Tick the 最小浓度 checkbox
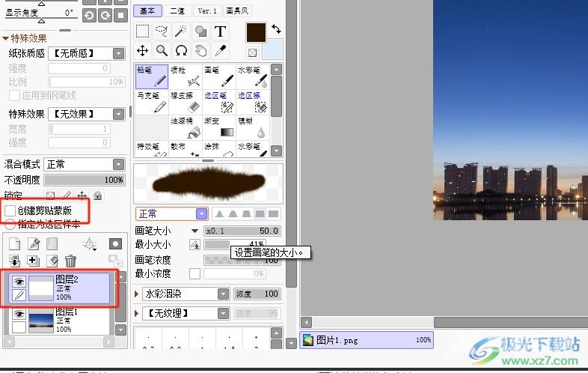Screen dimensions: 588x373 195,273
